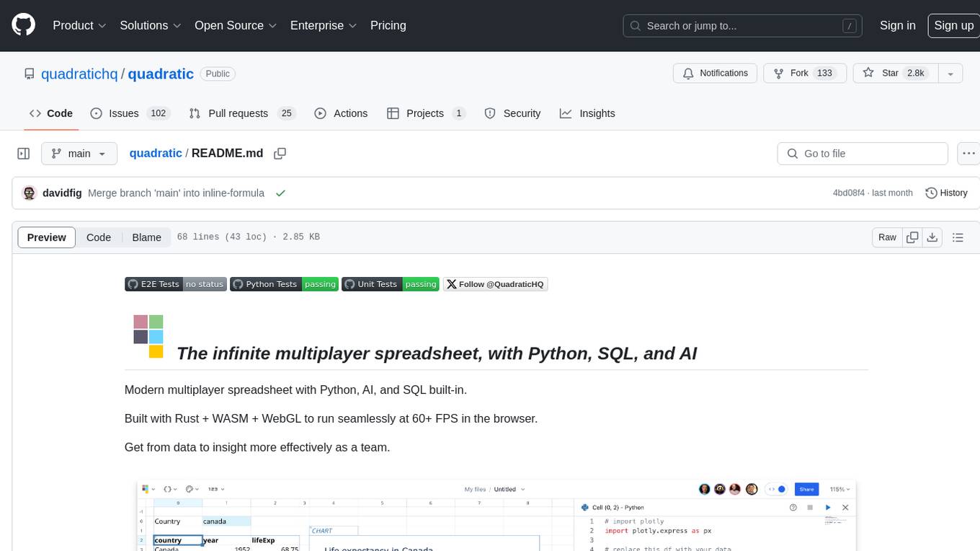980x551 pixels.
Task: Open the Product menu
Action: pyautogui.click(x=79, y=25)
